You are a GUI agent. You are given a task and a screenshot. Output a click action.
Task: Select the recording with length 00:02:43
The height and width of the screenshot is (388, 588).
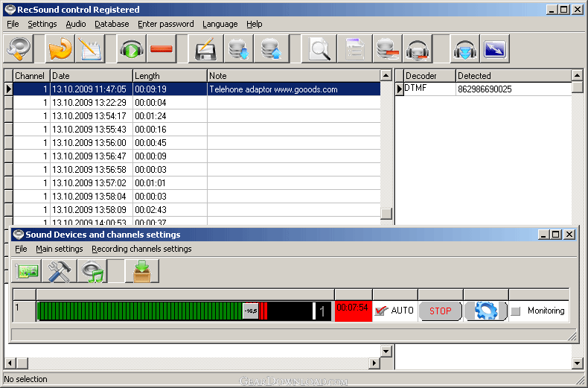click(x=196, y=210)
